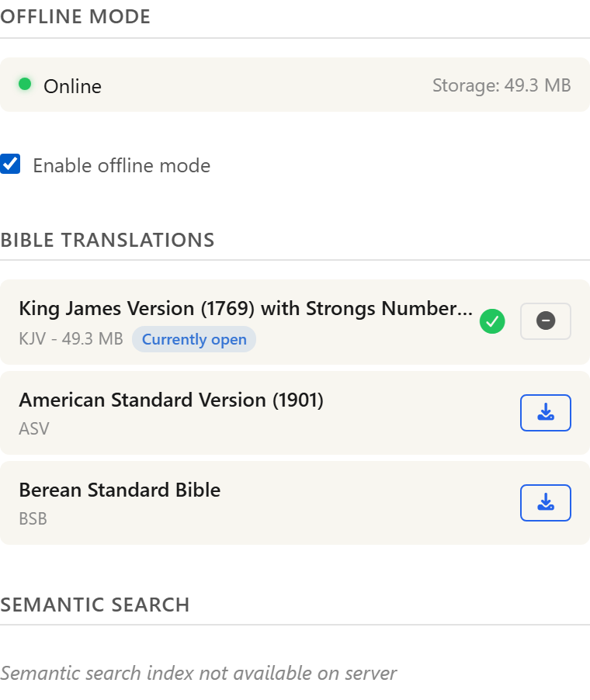The width and height of the screenshot is (590, 700).
Task: Click the semantic search index unavailable message
Action: pyautogui.click(x=198, y=673)
